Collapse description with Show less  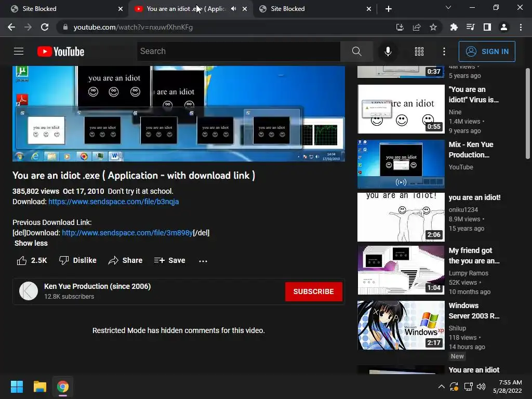pyautogui.click(x=31, y=243)
